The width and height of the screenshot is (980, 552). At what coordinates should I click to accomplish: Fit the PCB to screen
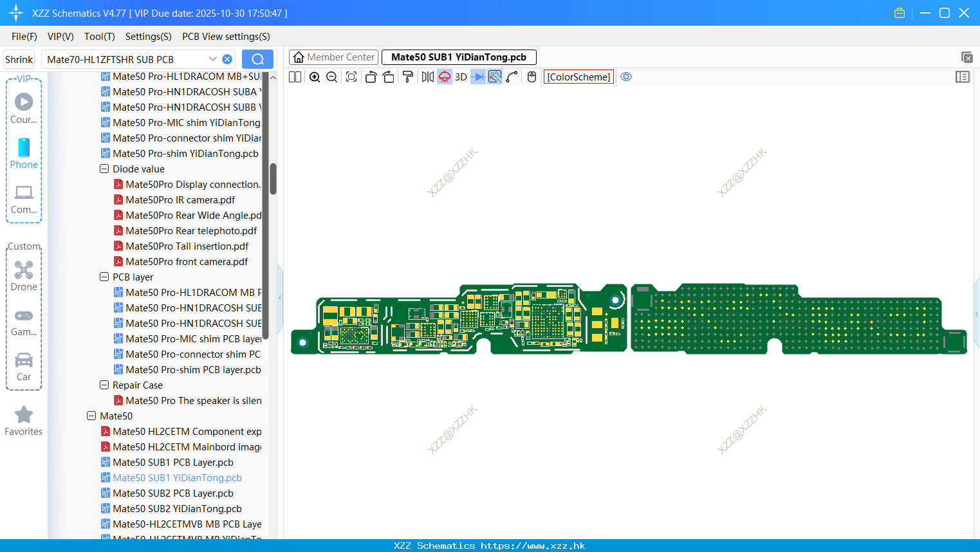pos(351,77)
